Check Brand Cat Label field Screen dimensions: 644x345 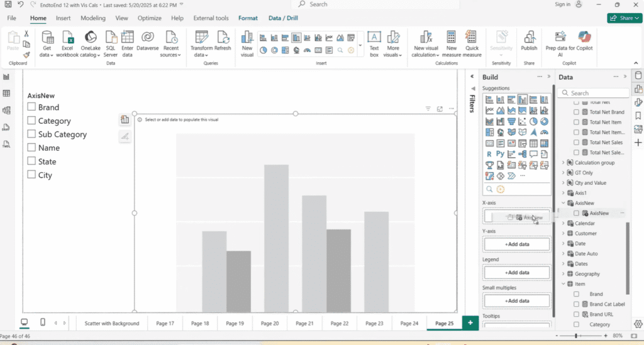pos(576,304)
